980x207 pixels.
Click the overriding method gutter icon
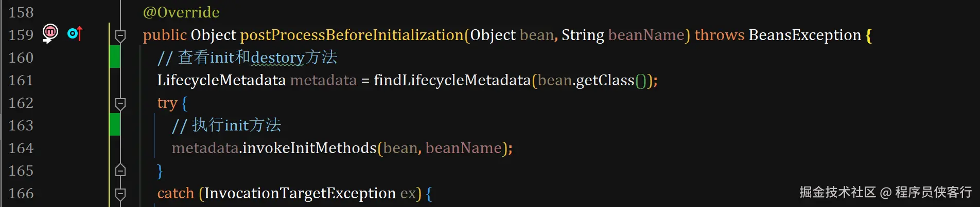[75, 34]
